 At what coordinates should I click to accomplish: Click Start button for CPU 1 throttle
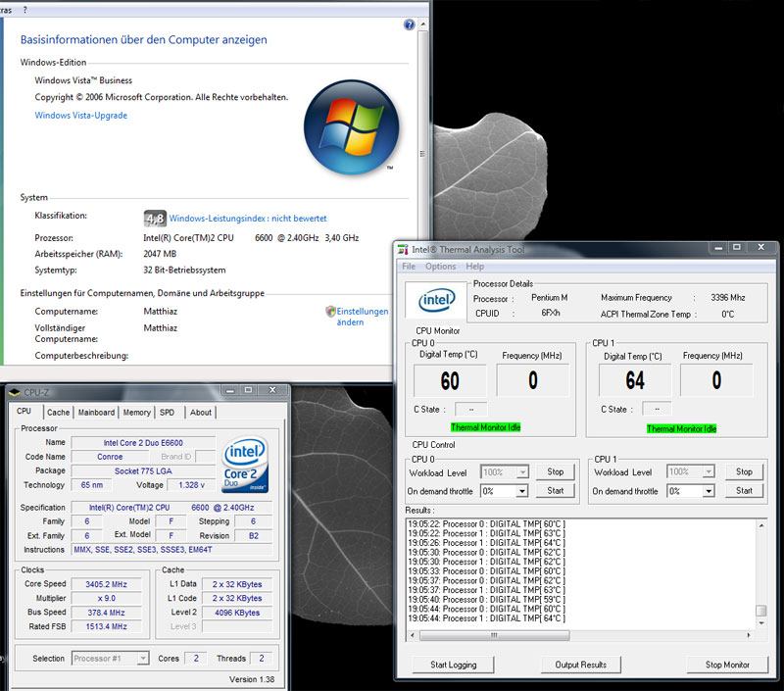(x=744, y=490)
